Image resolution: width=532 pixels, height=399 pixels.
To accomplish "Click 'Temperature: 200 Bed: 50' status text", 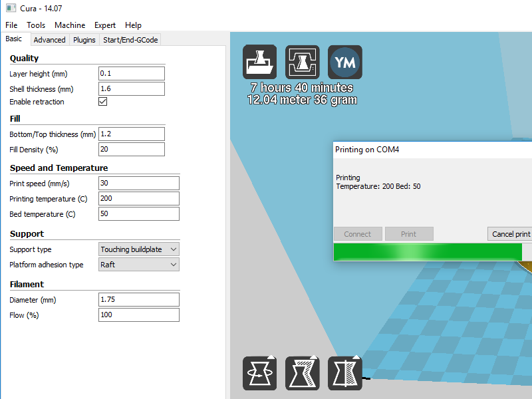I will pos(378,186).
